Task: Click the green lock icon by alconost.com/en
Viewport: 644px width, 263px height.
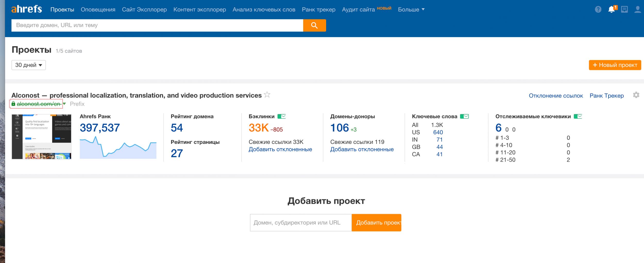Action: [x=13, y=103]
